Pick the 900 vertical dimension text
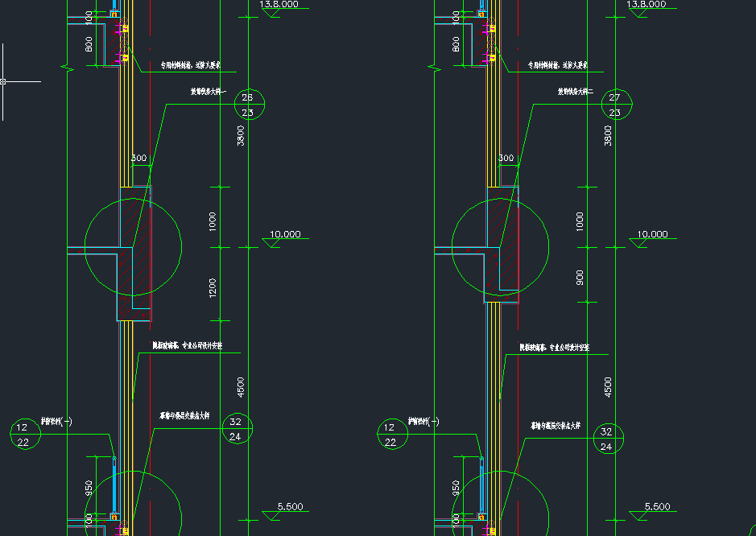Screen dimensions: 756x536 580,277
